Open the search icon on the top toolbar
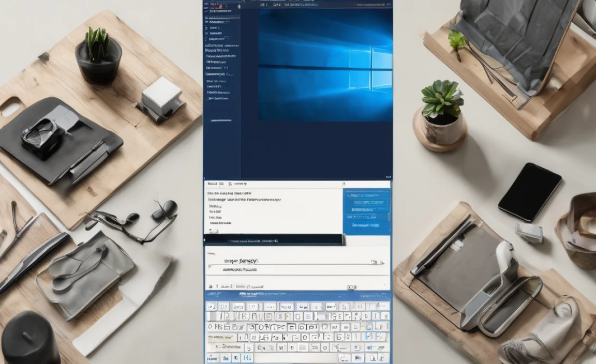This screenshot has height=364, width=596. [264, 5]
